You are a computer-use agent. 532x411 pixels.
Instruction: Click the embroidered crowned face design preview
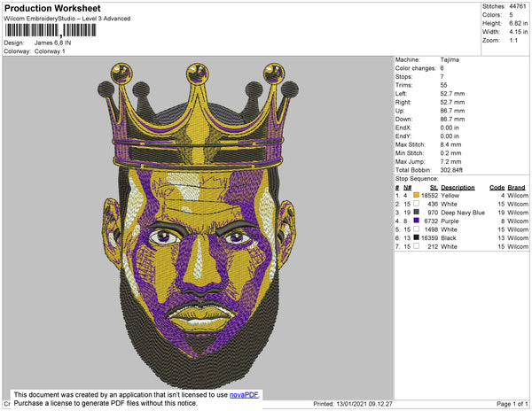tap(198, 225)
